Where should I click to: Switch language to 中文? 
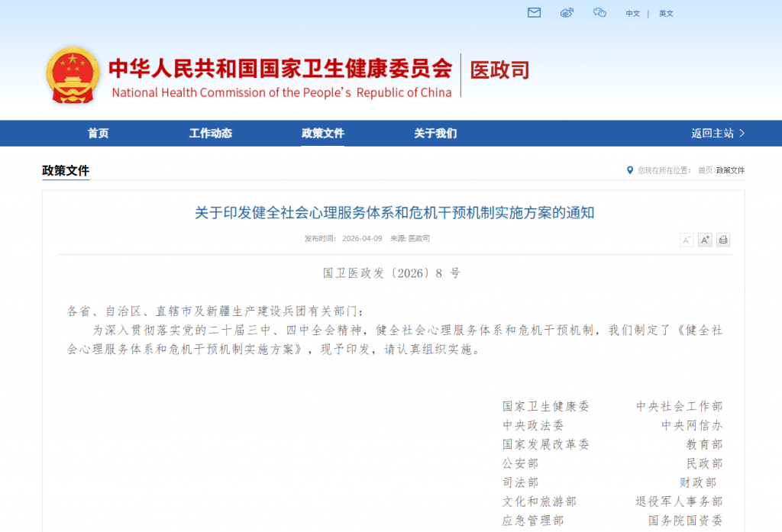point(632,13)
